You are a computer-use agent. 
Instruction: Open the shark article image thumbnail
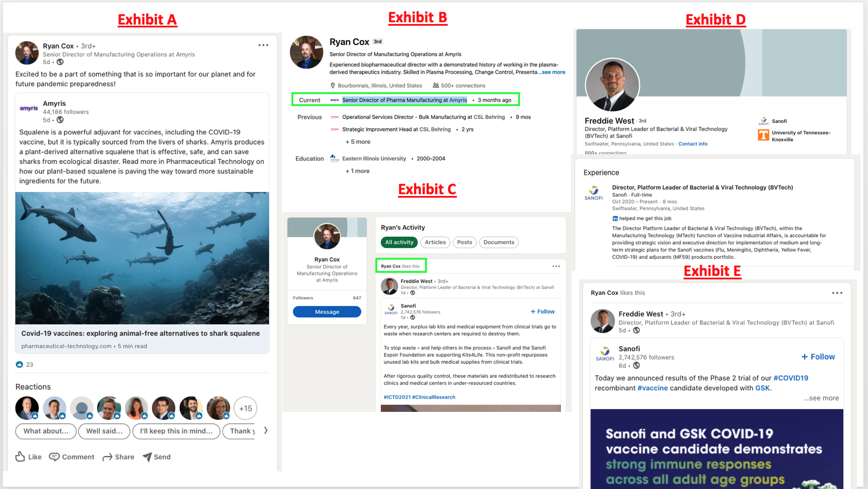point(142,258)
